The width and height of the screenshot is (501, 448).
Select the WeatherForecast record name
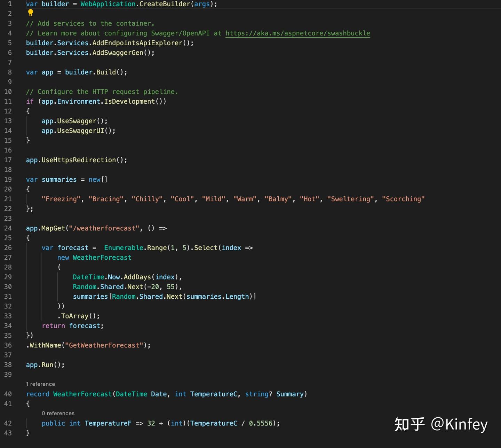point(82,394)
